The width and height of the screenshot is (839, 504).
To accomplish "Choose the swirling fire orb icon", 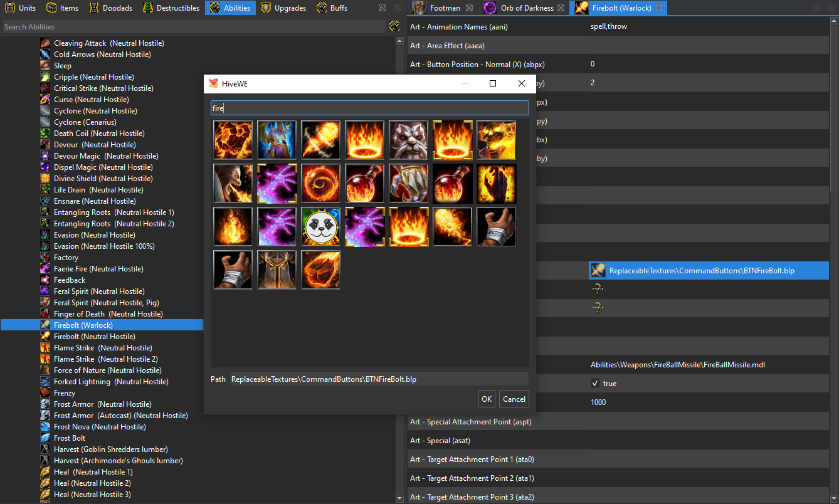I will tap(320, 184).
